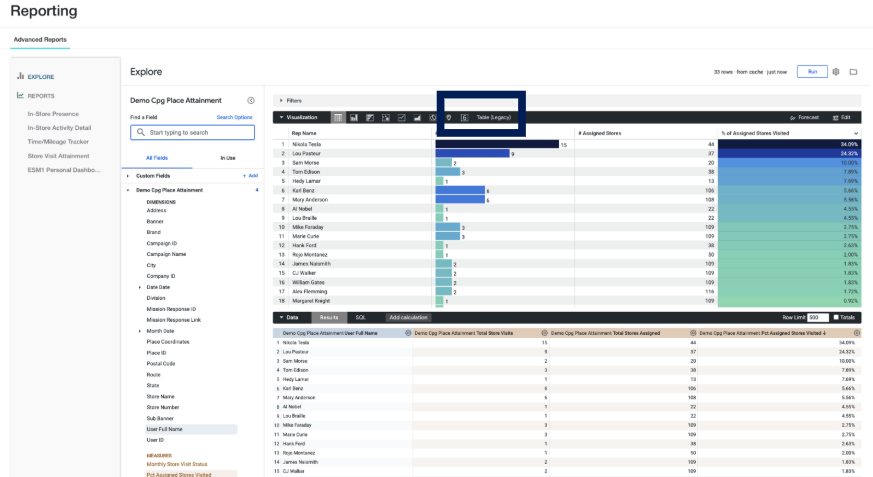
Task: Open the Time/Mileage Tracker report
Action: (58, 142)
